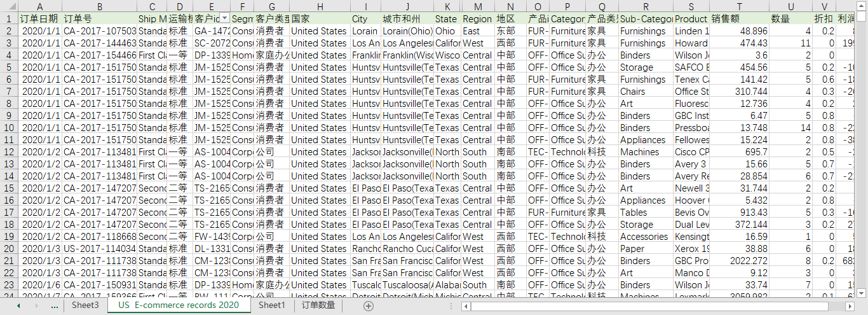Add a new sheet with plus button
The height and width of the screenshot is (315, 868).
369,305
